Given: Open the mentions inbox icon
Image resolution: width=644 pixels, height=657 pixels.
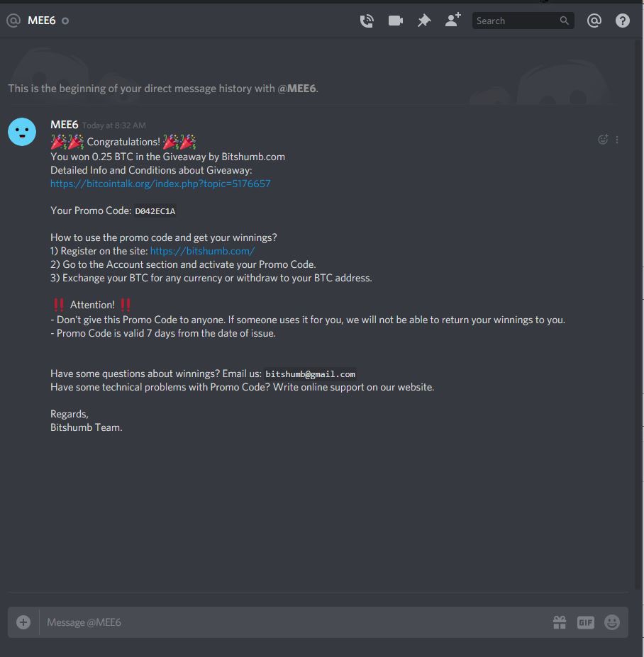Looking at the screenshot, I should [x=594, y=20].
